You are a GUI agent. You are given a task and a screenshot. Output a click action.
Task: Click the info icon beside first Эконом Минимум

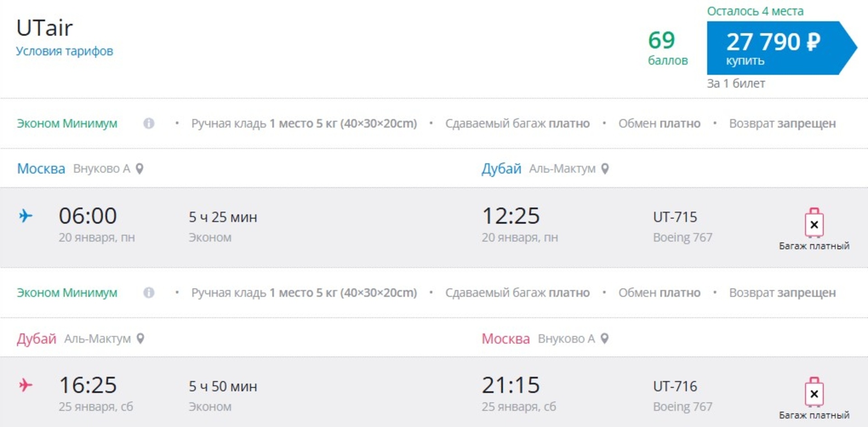149,123
